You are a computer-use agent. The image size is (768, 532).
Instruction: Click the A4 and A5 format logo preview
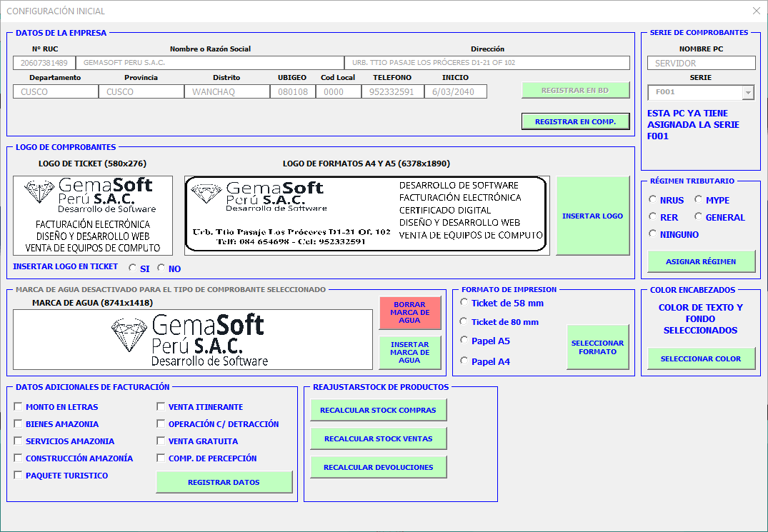367,216
